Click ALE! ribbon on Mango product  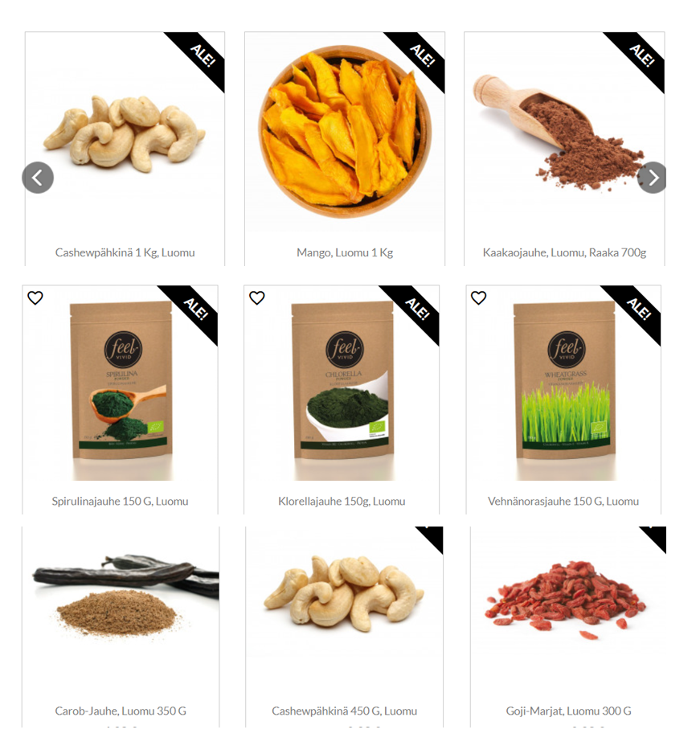[x=421, y=56]
